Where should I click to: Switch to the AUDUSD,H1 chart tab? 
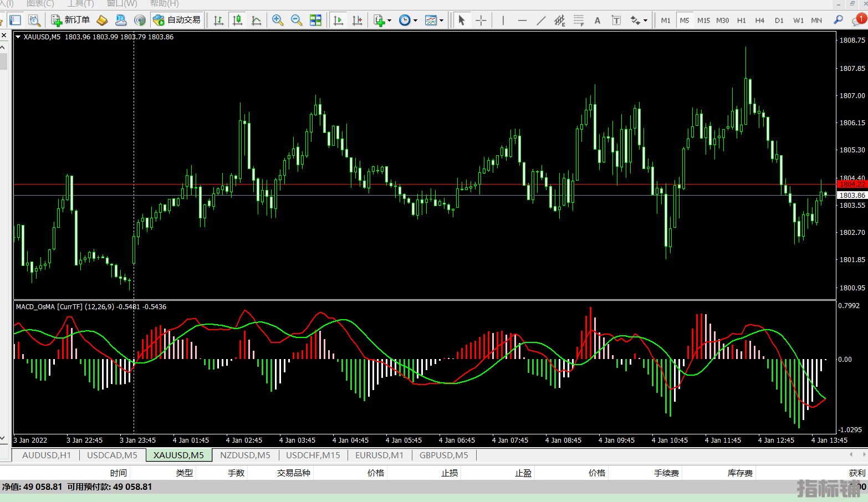click(x=47, y=455)
